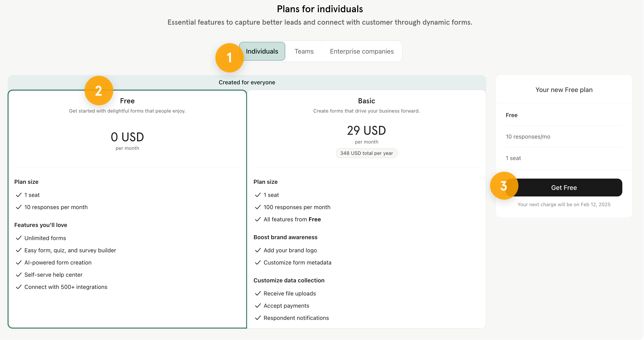Click Connect with 500+ integrations feature

[66, 287]
